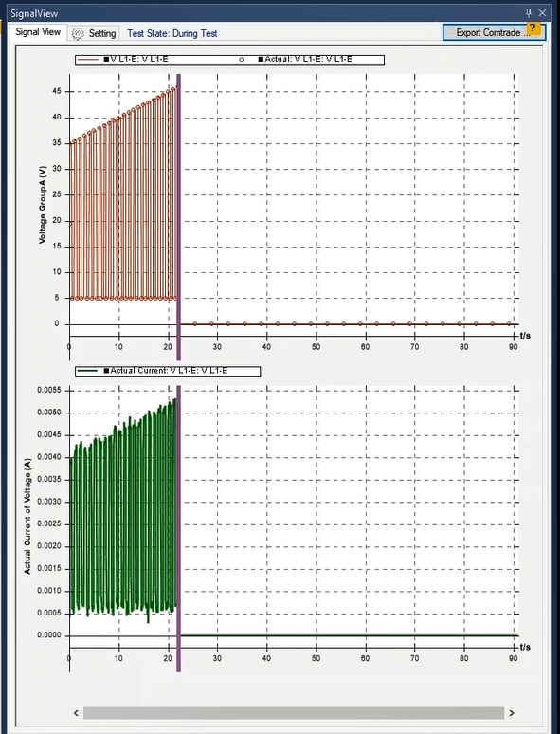Image resolution: width=560 pixels, height=734 pixels.
Task: Click purple time cursor in current chart
Action: 178,529
